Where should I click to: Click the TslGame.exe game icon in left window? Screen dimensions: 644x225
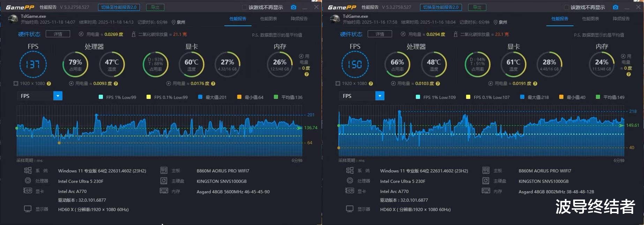(13, 19)
